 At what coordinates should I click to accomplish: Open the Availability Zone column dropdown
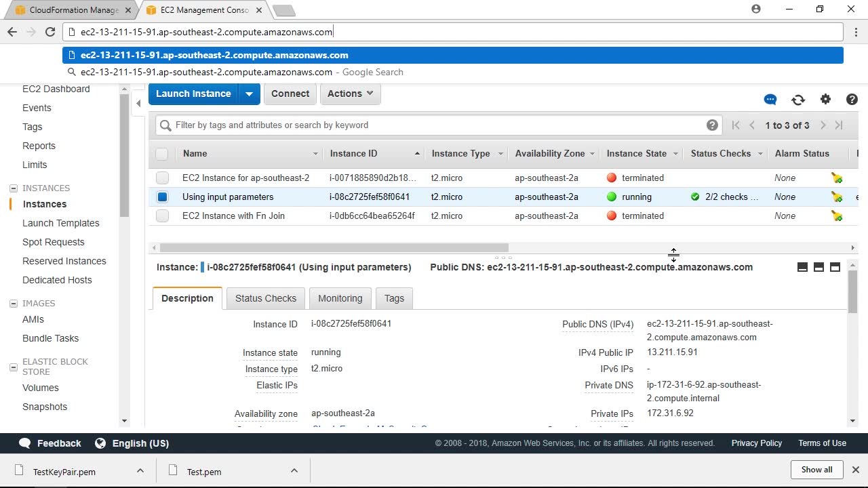pos(593,154)
